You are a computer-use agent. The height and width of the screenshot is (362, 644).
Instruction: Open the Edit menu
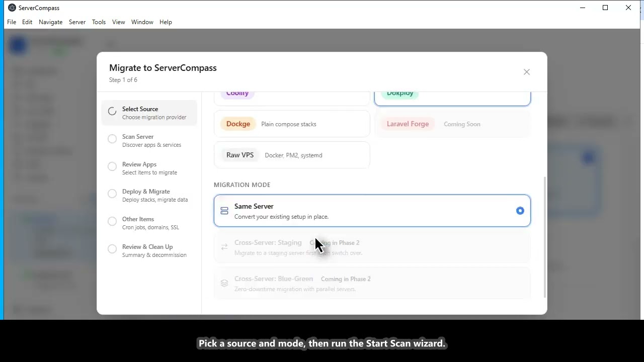[x=27, y=22]
